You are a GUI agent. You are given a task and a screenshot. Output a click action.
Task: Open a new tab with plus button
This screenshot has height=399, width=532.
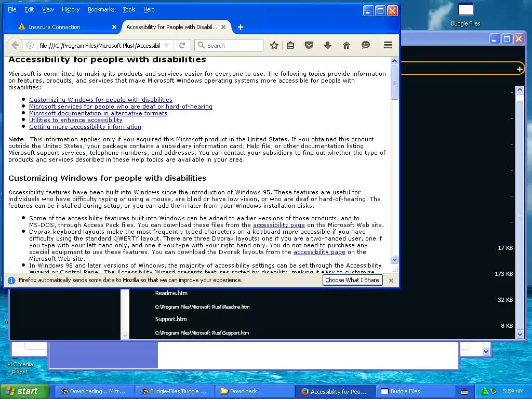240,27
